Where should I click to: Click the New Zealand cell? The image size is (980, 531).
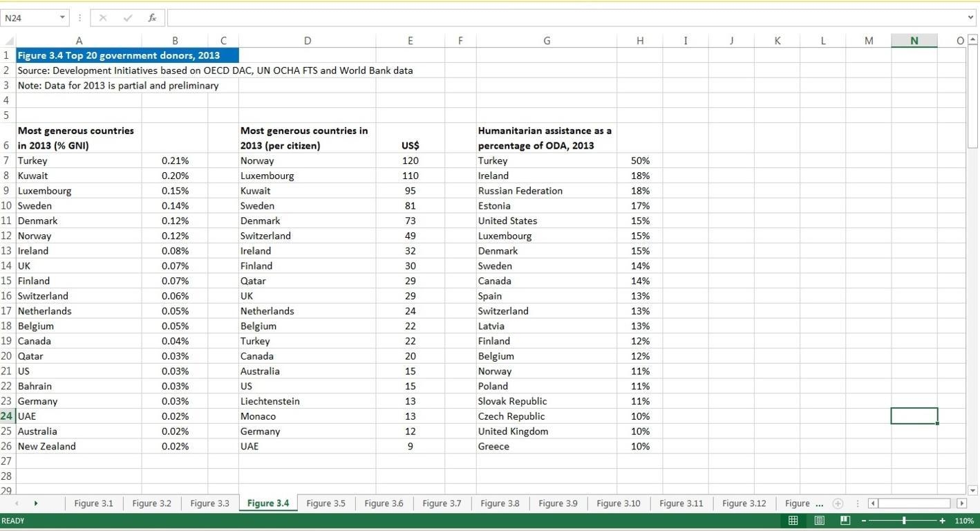[79, 447]
